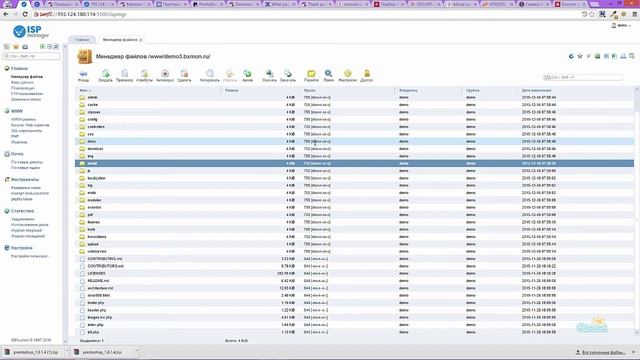This screenshot has width=640, height=360.
Task: Sort the list by the Имя column header
Action: point(85,90)
